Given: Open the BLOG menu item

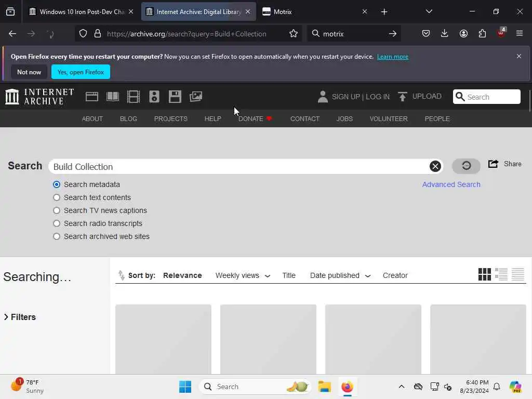Looking at the screenshot, I should 128,119.
